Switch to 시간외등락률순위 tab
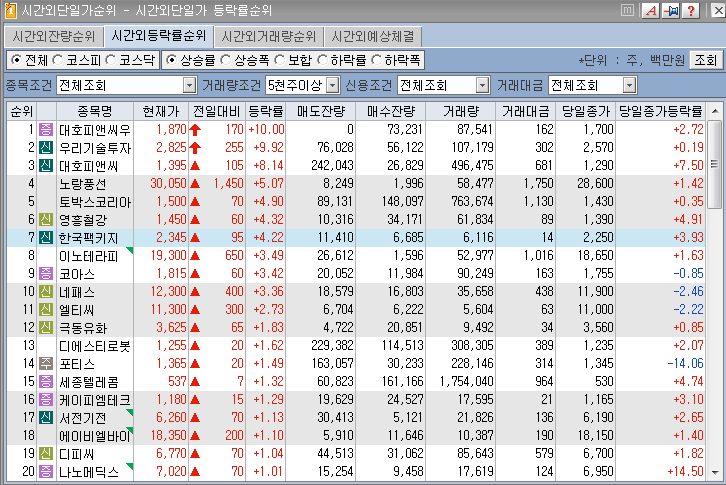726x485 pixels. (159, 36)
